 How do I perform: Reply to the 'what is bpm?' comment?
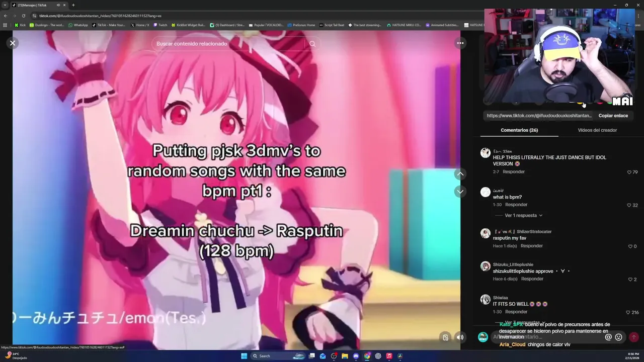516,205
